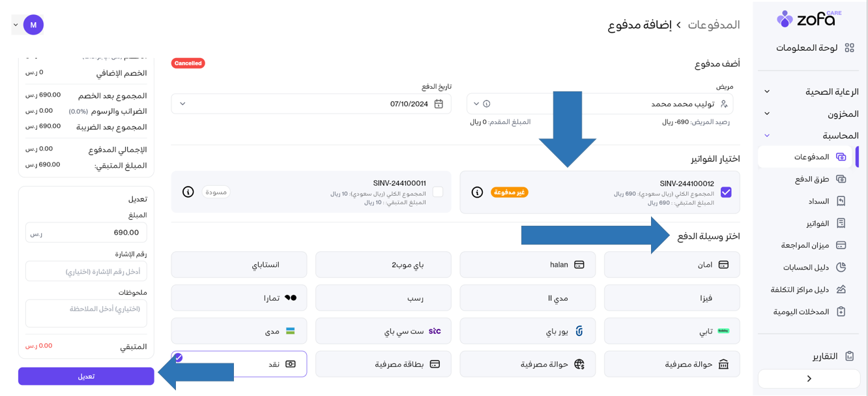868x396 pixels.
Task: Expand the المخزون sidebar section
Action: tap(767, 114)
